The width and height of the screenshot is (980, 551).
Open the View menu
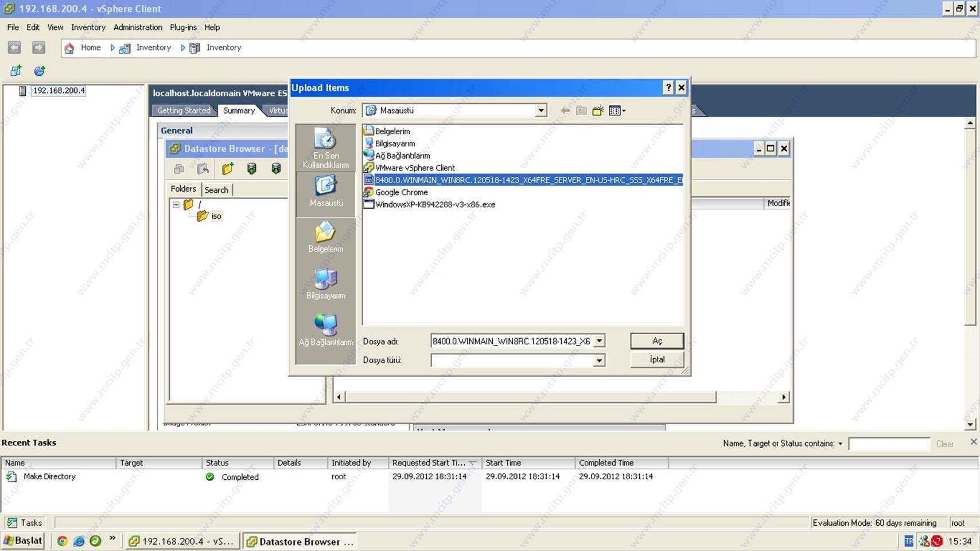point(55,27)
